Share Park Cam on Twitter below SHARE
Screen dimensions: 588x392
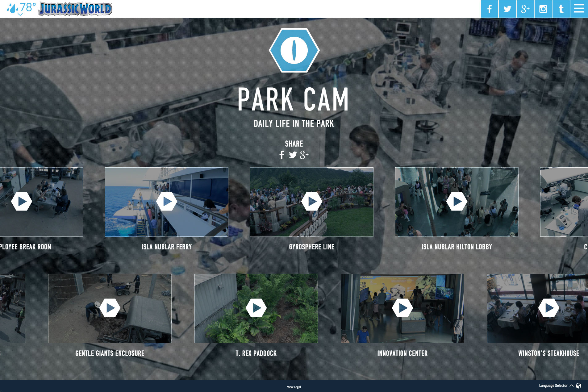pos(293,155)
